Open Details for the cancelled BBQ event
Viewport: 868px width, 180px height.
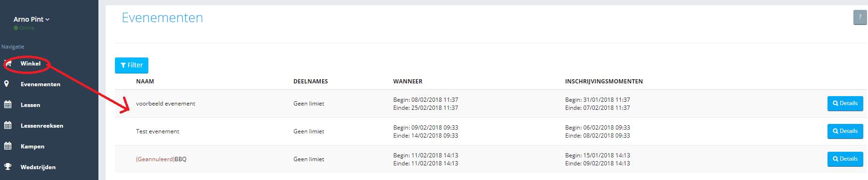click(x=845, y=159)
